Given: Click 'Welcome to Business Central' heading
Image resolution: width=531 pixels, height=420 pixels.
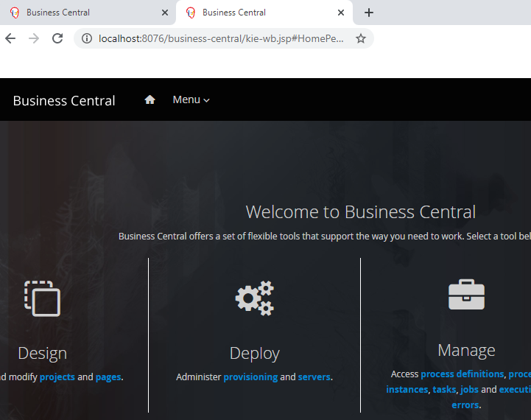Looking at the screenshot, I should tap(361, 212).
